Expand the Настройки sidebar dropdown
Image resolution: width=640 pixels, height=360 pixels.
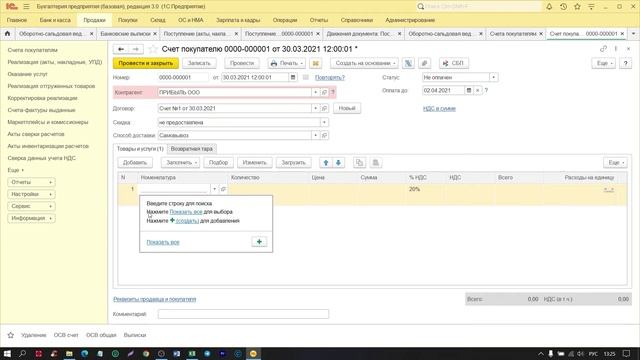(x=31, y=194)
